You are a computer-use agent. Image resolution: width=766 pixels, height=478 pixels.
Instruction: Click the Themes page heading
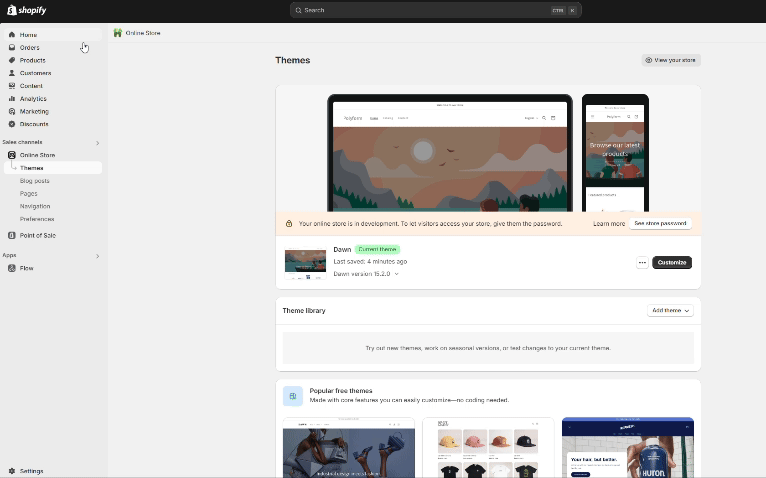tap(293, 60)
